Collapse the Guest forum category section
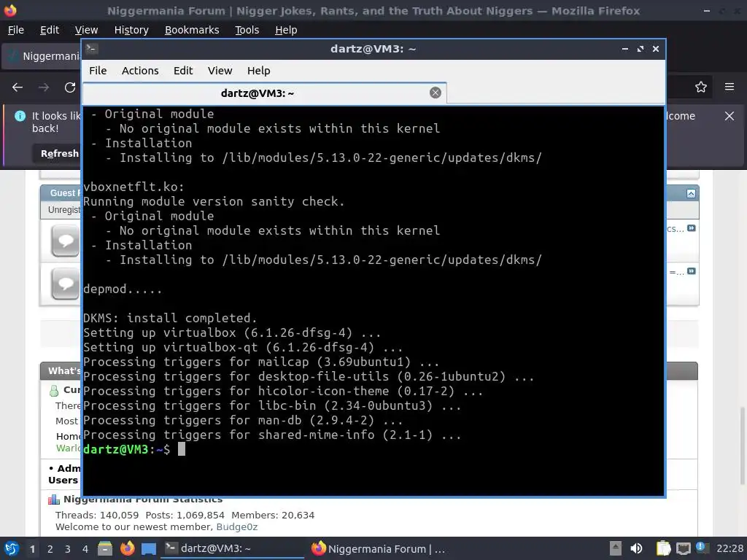The image size is (747, 560). click(x=692, y=193)
